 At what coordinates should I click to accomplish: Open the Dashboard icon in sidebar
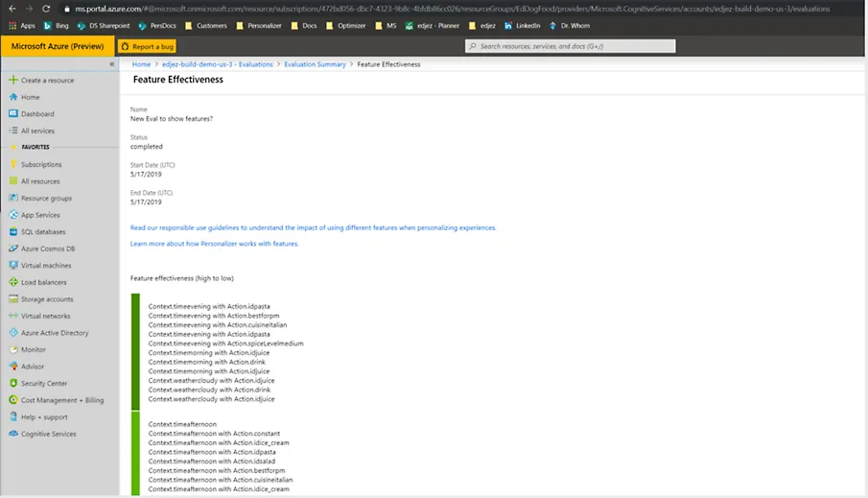[x=13, y=113]
